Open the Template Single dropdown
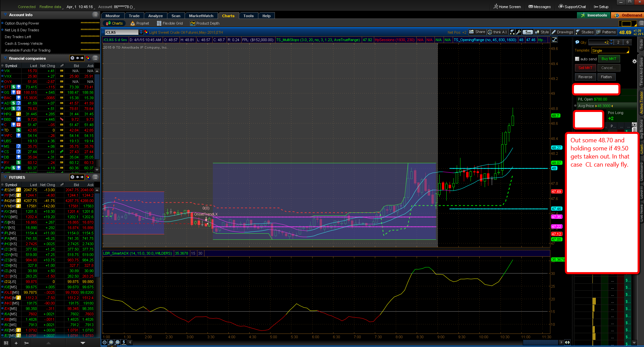This screenshot has width=644, height=347. click(610, 50)
